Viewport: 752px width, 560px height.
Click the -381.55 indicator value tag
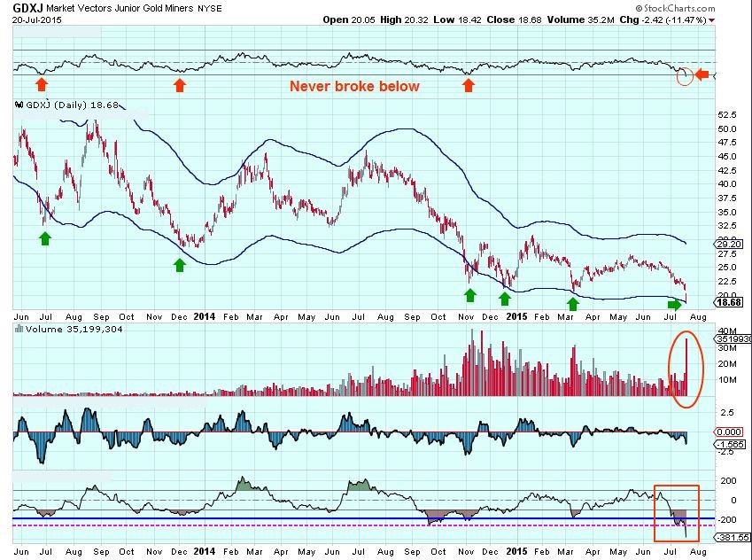[x=733, y=538]
